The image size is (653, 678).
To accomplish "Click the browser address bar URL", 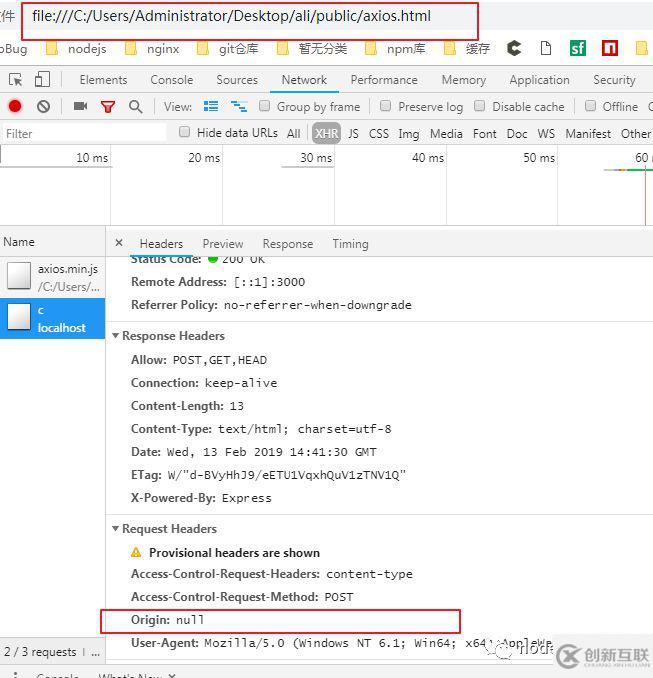I will (231, 16).
